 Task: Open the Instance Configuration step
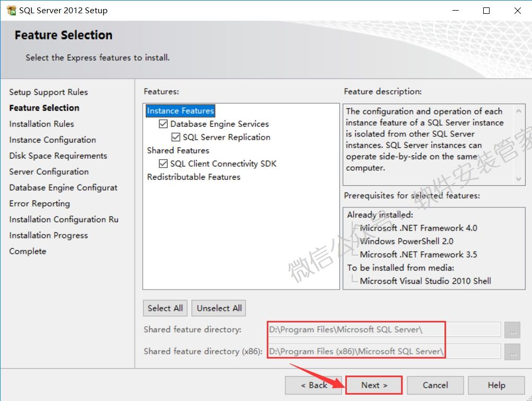(53, 140)
